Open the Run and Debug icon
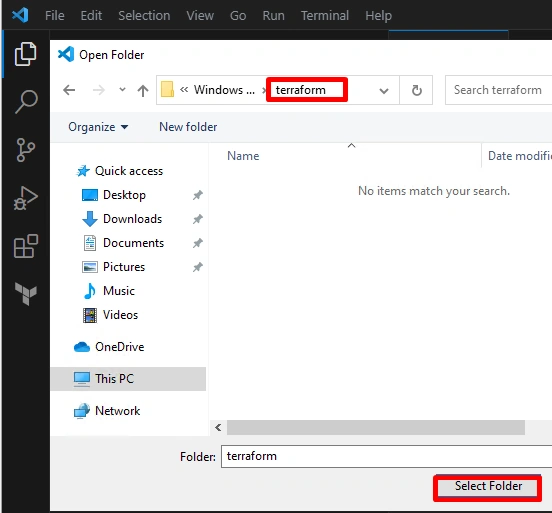Viewport: 552px width, 513px height. click(25, 198)
